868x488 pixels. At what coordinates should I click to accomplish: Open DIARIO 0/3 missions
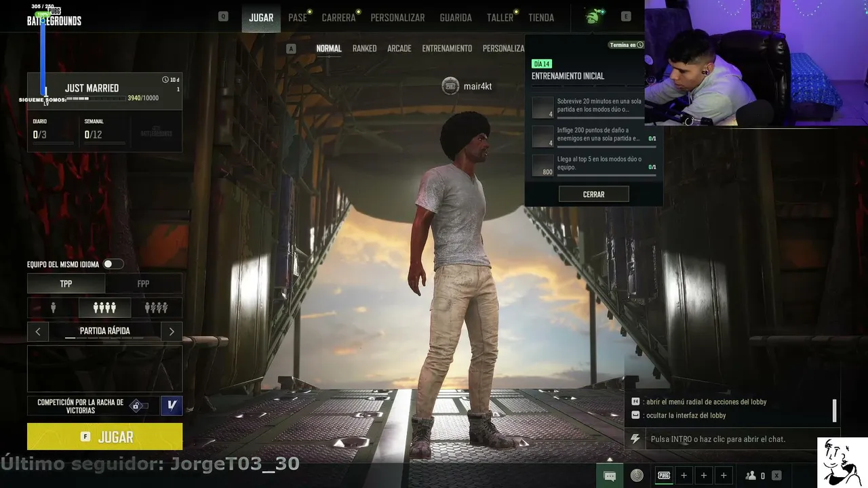pos(53,131)
